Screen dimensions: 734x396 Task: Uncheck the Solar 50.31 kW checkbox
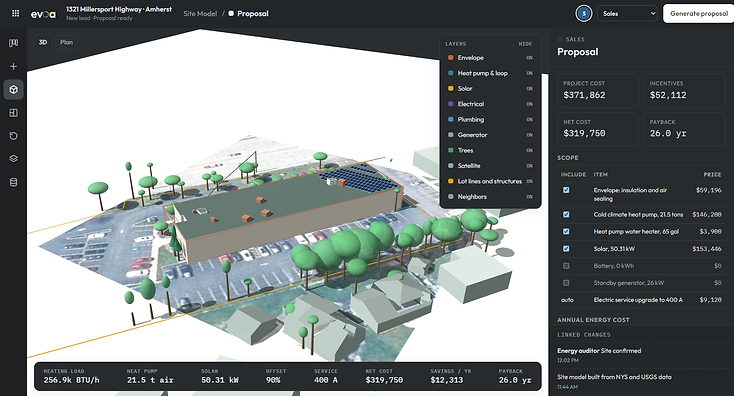pos(566,249)
